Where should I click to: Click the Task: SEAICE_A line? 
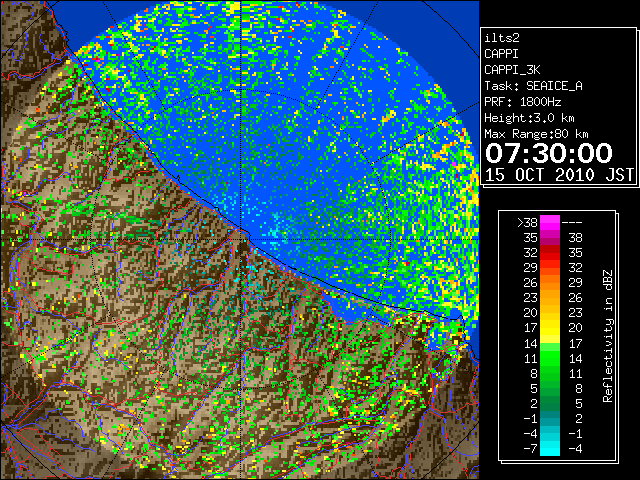click(x=533, y=86)
